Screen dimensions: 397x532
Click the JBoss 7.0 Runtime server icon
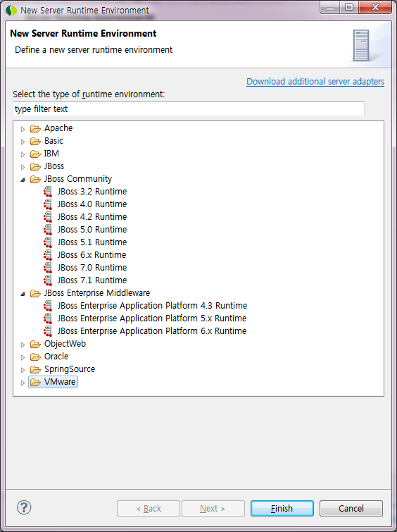point(48,268)
